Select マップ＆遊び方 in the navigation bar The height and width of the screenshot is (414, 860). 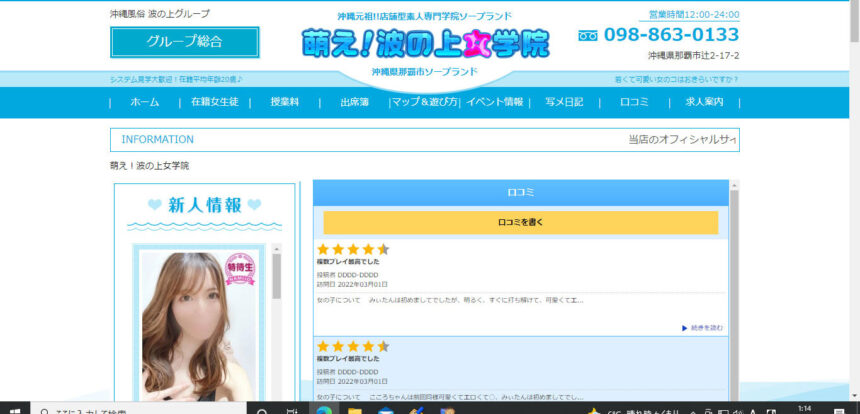(425, 102)
